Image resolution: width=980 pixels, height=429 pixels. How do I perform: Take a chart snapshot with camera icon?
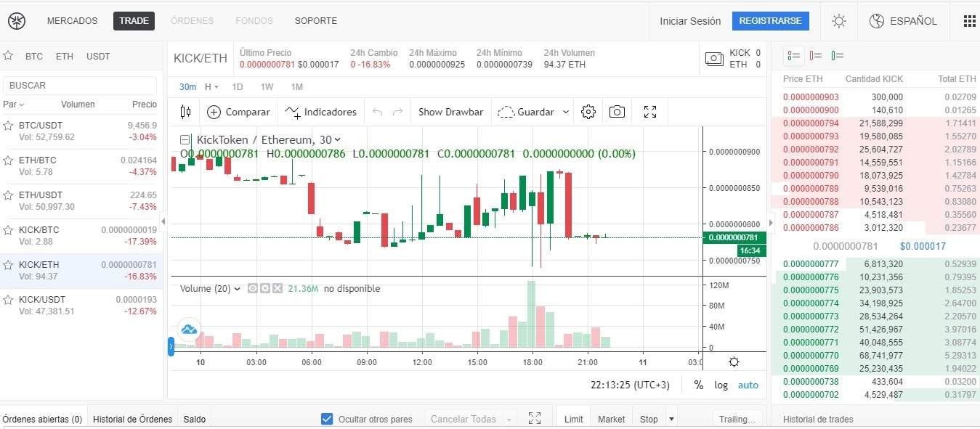(x=617, y=112)
